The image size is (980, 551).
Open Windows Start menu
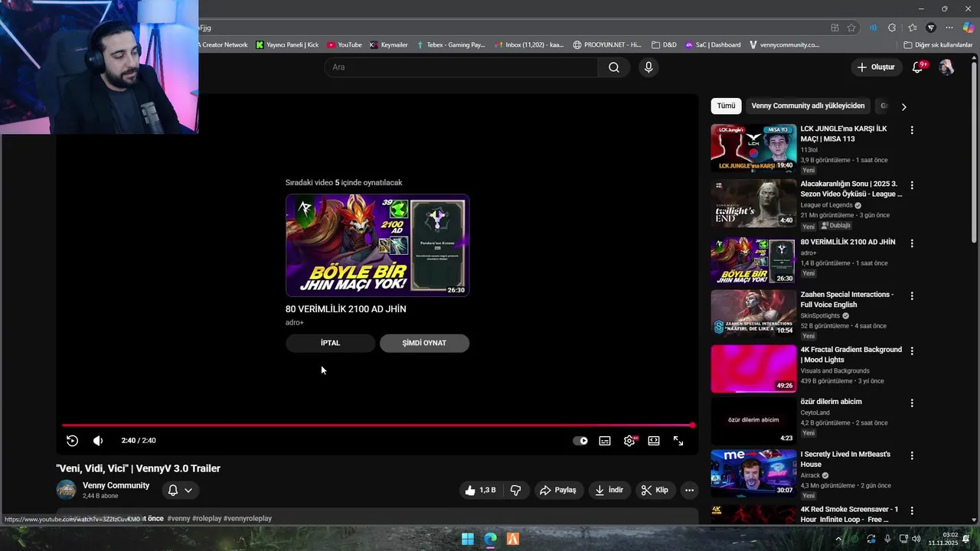[467, 539]
